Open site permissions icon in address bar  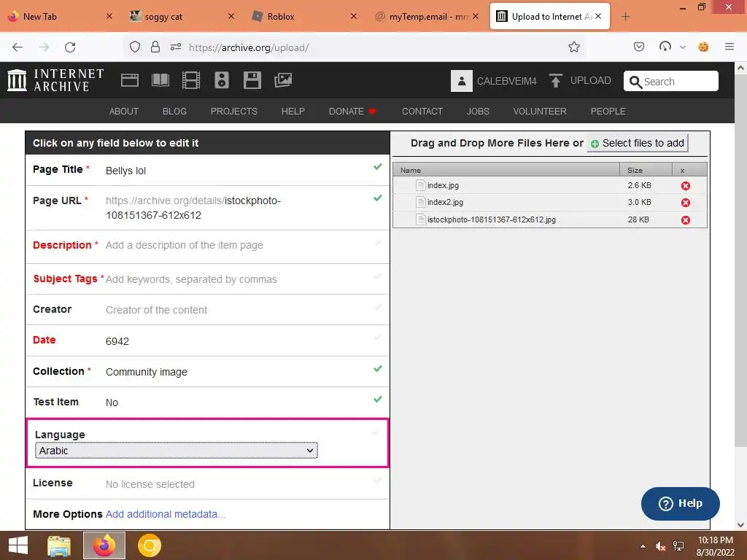pos(176,47)
